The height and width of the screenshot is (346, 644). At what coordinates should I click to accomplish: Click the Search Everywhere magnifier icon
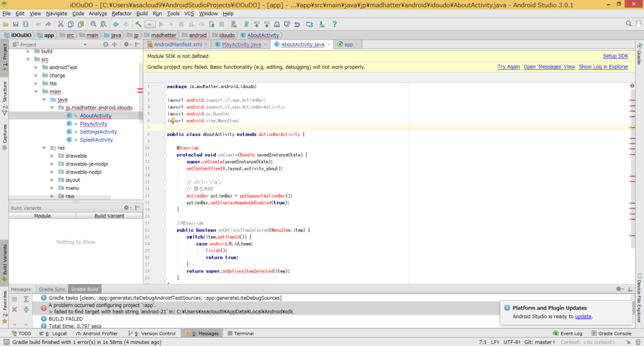tap(628, 24)
